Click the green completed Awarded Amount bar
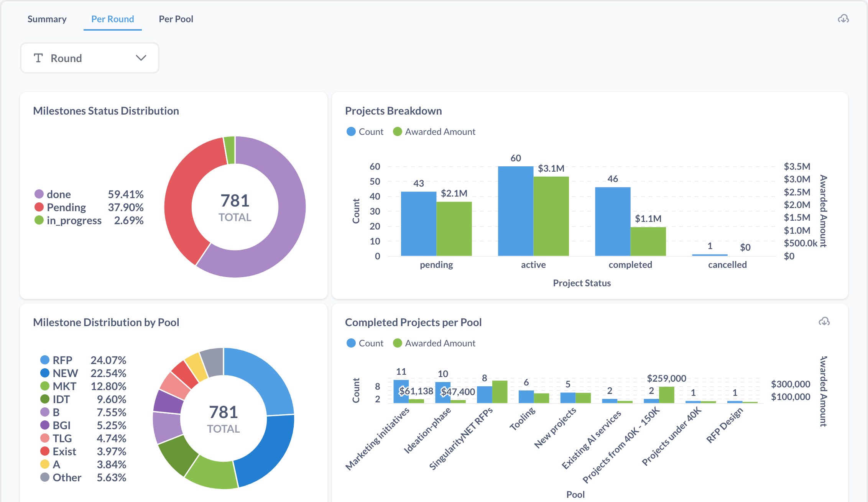The width and height of the screenshot is (868, 502). pyautogui.click(x=648, y=241)
